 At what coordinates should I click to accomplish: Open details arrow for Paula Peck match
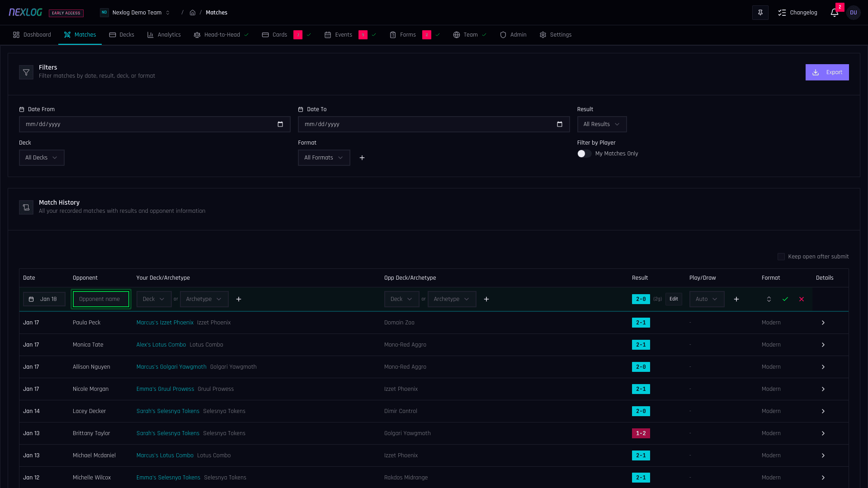tap(823, 323)
